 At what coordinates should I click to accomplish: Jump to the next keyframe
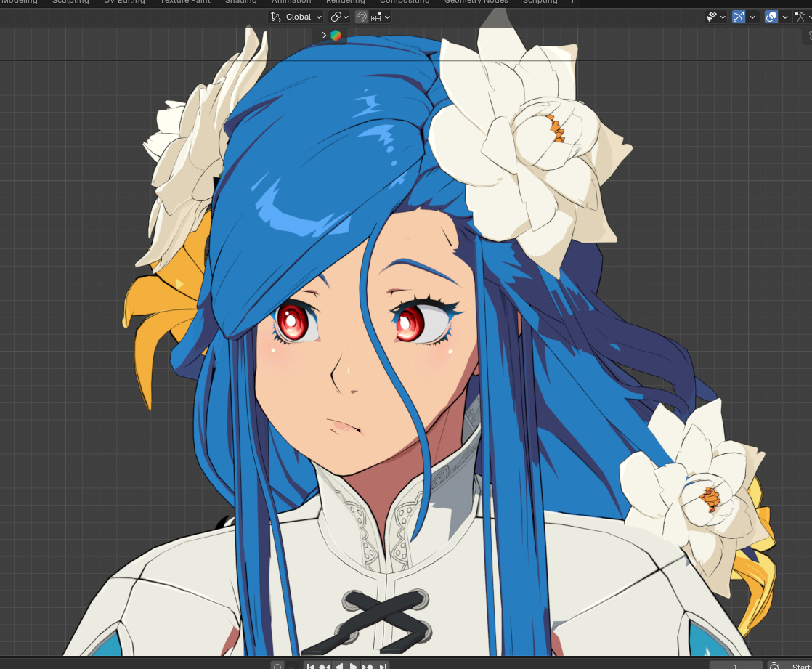click(x=368, y=666)
